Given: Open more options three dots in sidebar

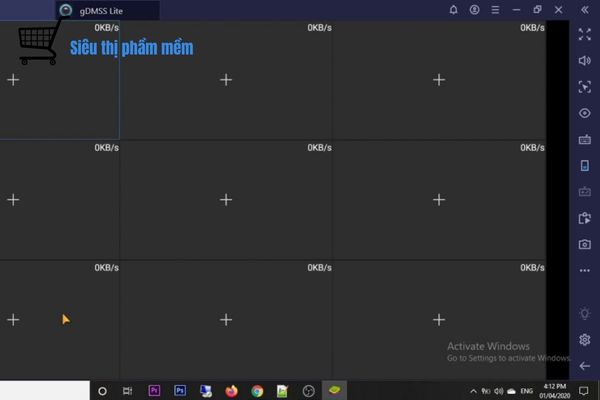Looking at the screenshot, I should click(x=584, y=270).
